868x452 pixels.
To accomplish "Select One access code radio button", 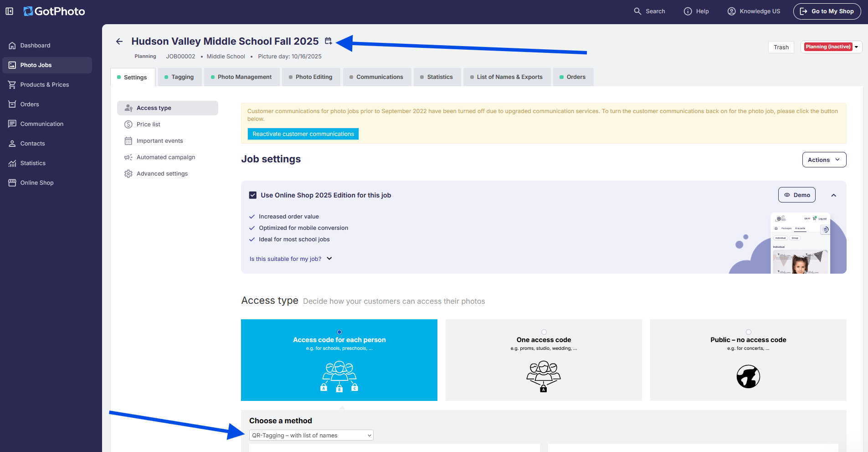I will [x=544, y=332].
